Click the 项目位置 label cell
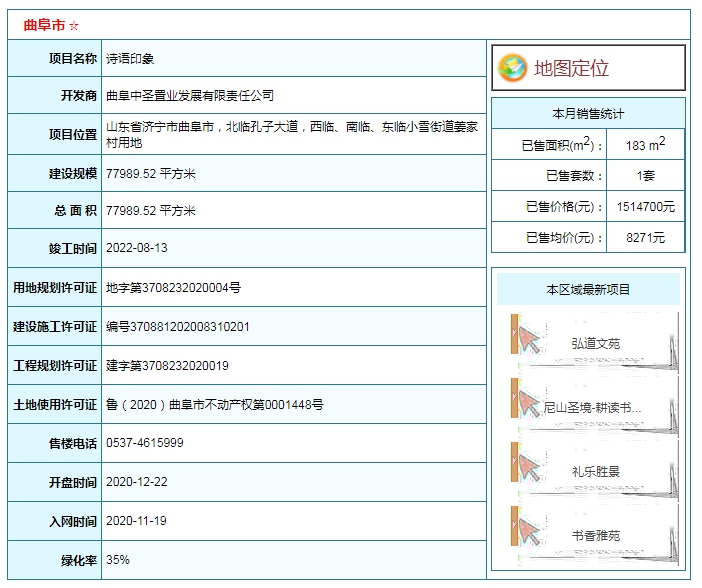The height and width of the screenshot is (588, 702). 55,134
